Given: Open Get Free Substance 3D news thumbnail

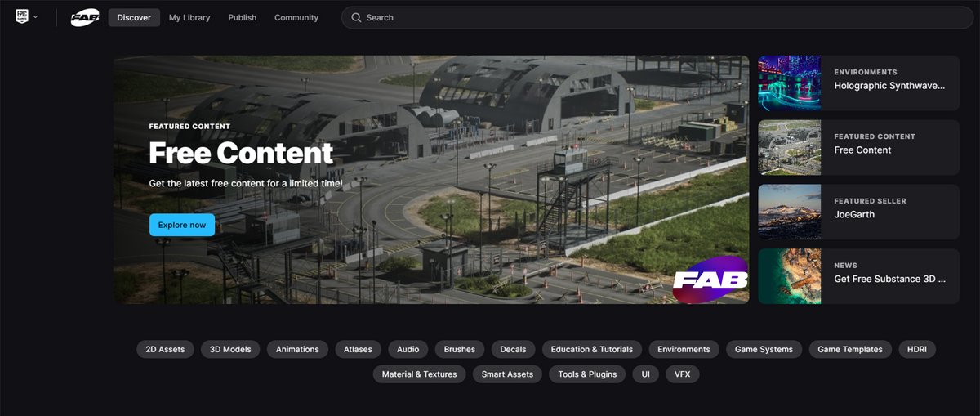Looking at the screenshot, I should click(x=790, y=276).
